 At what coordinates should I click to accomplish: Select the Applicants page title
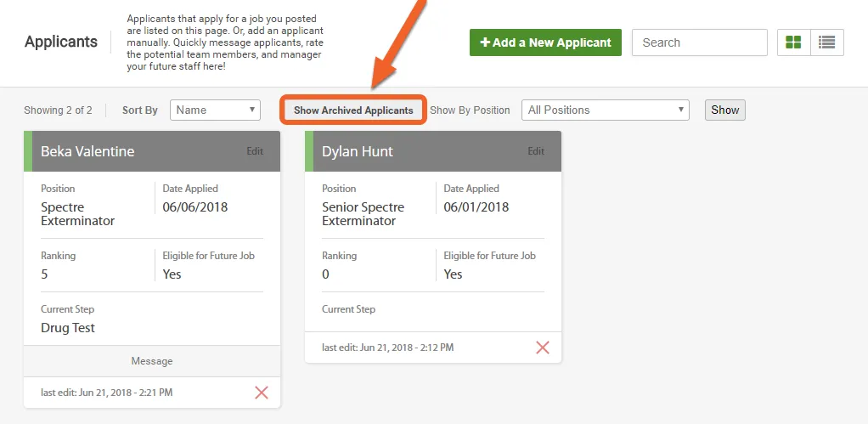[x=61, y=42]
